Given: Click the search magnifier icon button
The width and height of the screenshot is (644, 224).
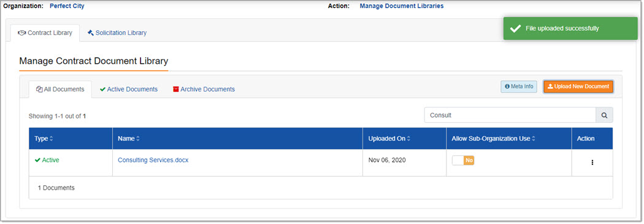Looking at the screenshot, I should pyautogui.click(x=604, y=115).
